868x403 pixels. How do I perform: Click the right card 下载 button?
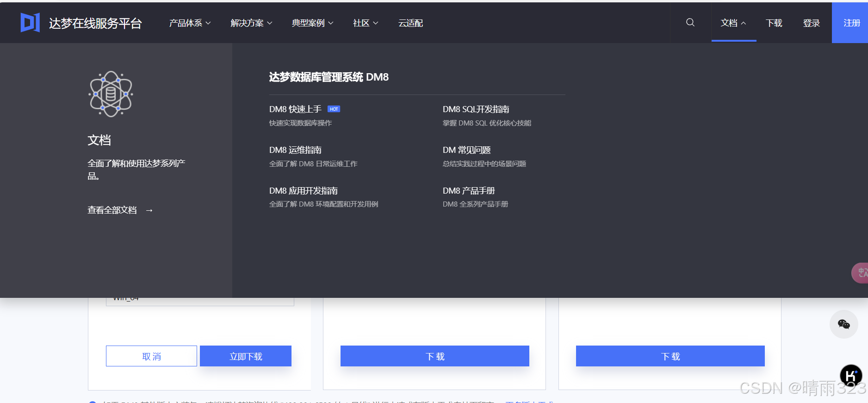670,356
